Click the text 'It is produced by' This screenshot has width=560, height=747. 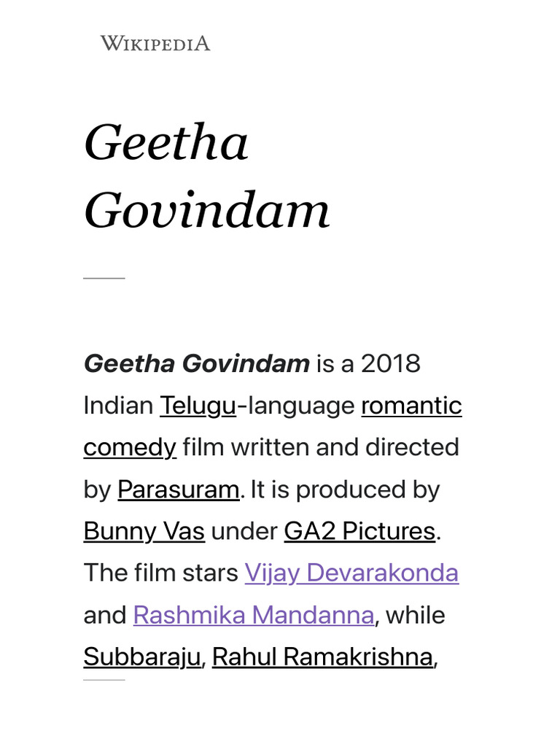(345, 489)
